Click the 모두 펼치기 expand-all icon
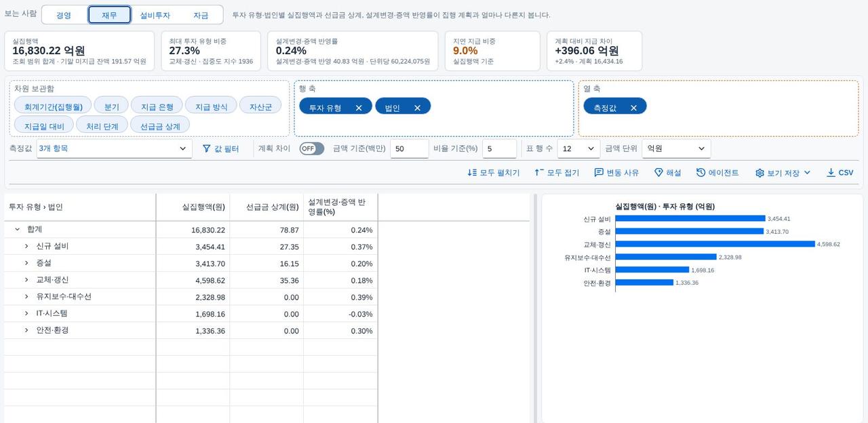 click(x=472, y=173)
